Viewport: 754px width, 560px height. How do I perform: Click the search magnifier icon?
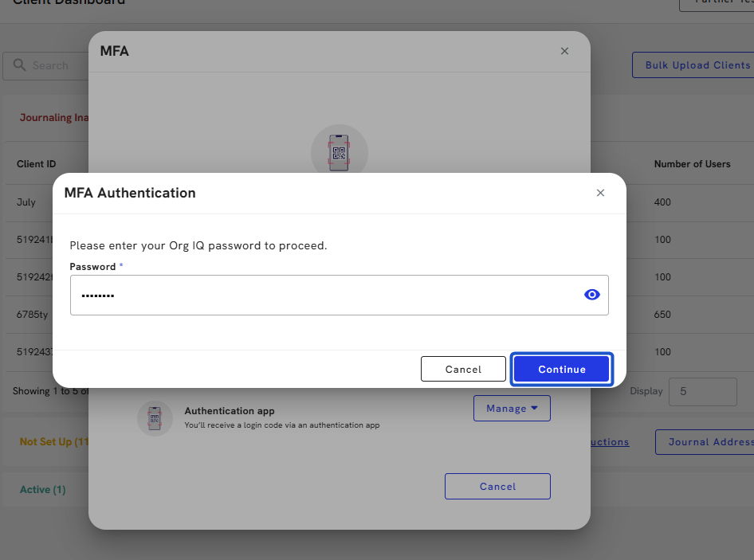point(20,65)
